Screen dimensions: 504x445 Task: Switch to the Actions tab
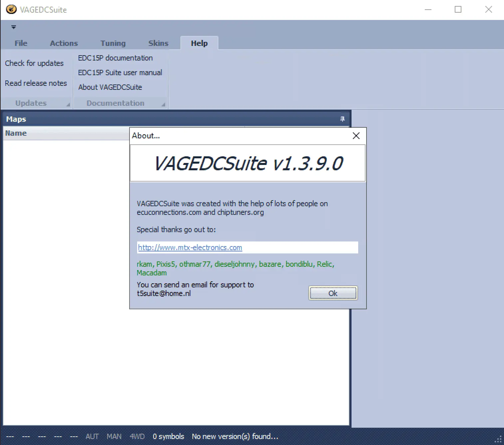click(64, 43)
